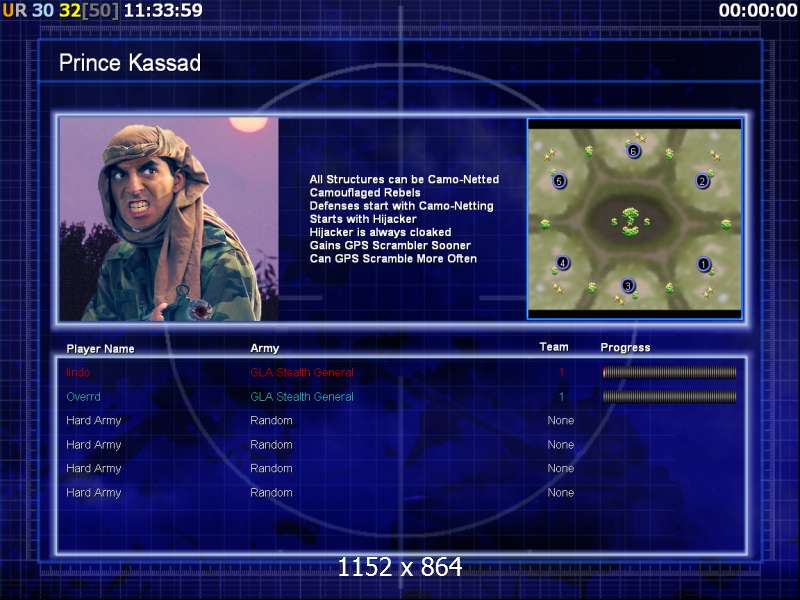The image size is (800, 600).
Task: Select the start marker at the map's west base
Action: click(559, 181)
